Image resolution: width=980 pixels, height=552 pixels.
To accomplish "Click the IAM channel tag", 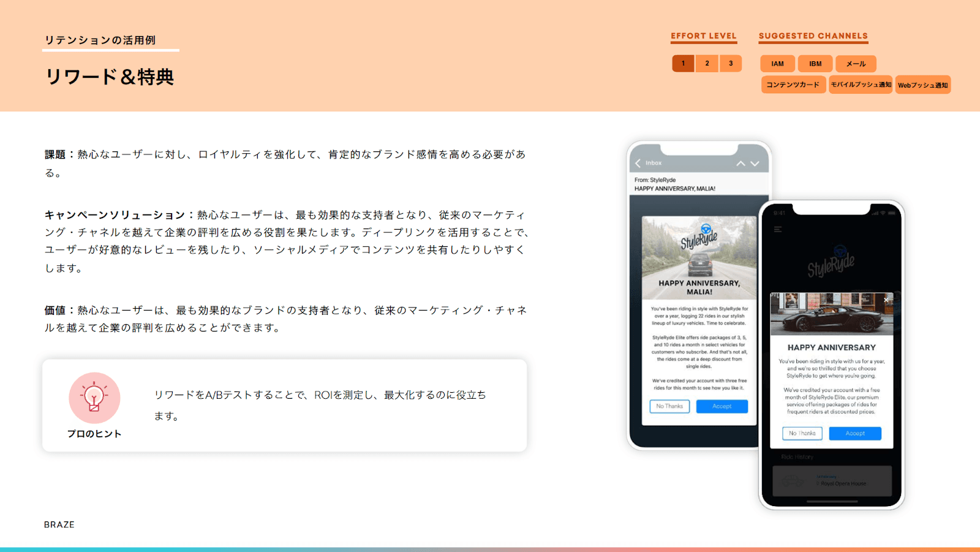I will click(777, 64).
